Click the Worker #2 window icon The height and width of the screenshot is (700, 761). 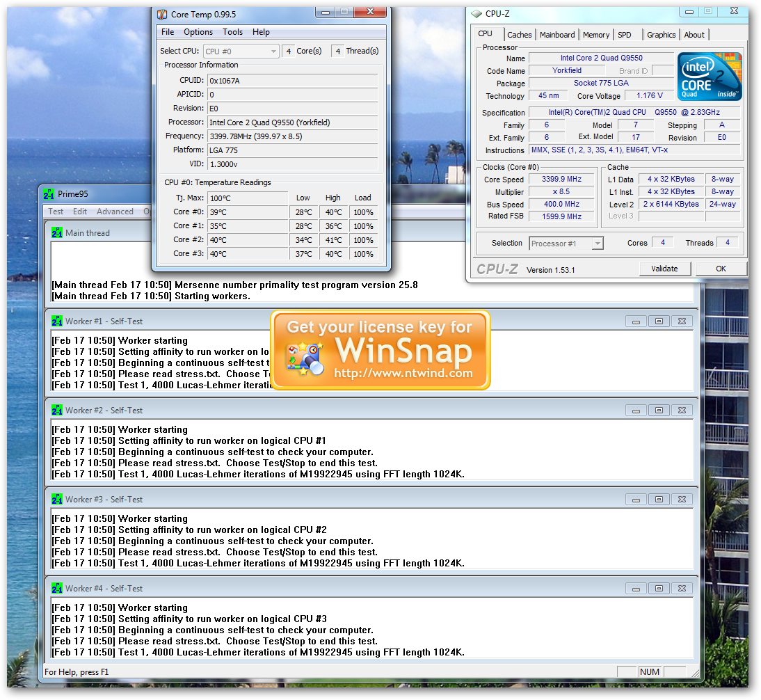(x=57, y=411)
